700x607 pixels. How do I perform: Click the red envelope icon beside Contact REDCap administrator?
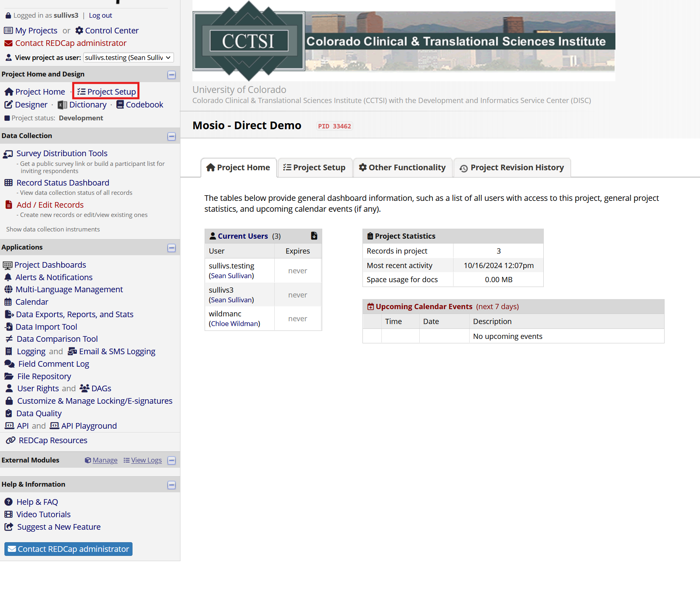[x=8, y=43]
